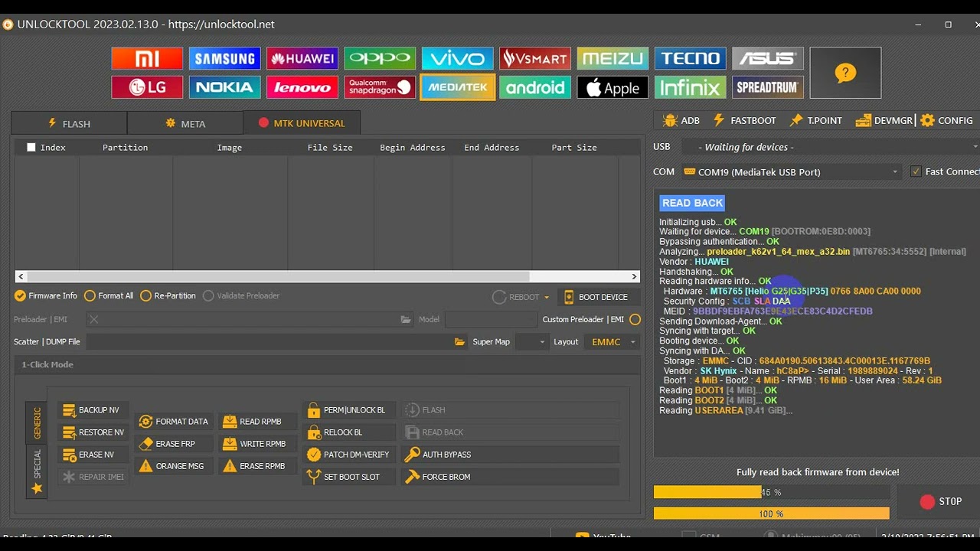Click the SET BOOT SLOT button
Screen dimensions: 980x551
click(x=349, y=477)
